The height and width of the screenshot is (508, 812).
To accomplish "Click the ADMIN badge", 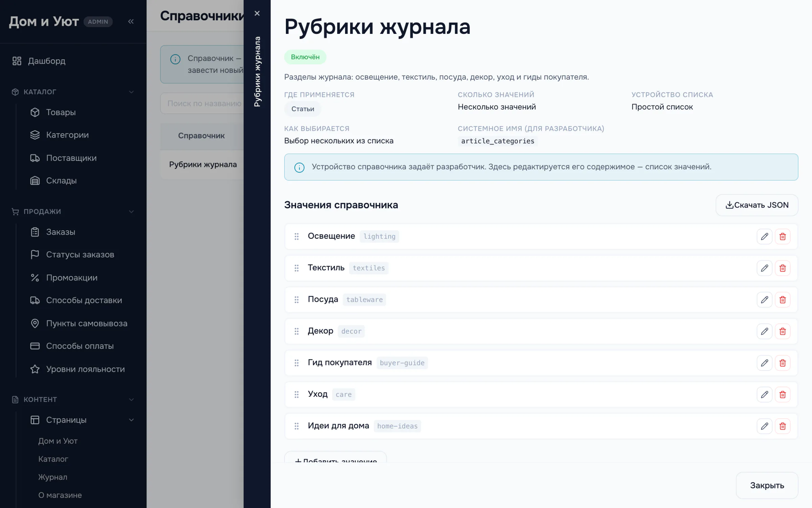I will (x=98, y=22).
